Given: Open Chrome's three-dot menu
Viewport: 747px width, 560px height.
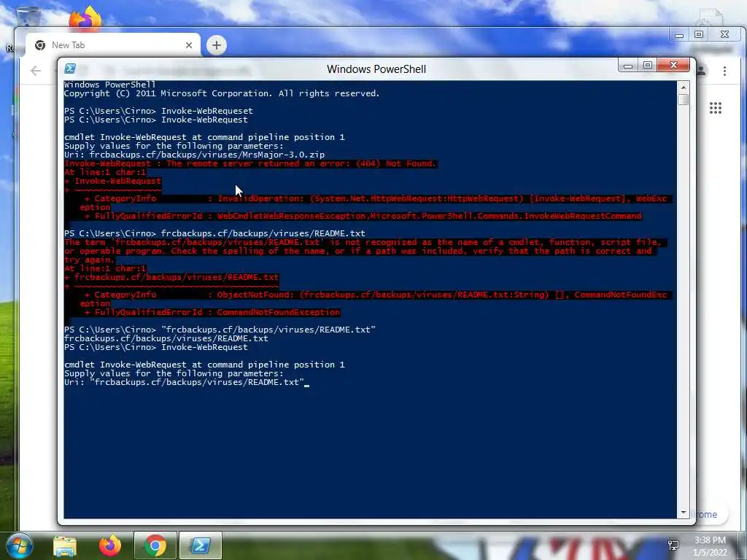Looking at the screenshot, I should point(724,71).
